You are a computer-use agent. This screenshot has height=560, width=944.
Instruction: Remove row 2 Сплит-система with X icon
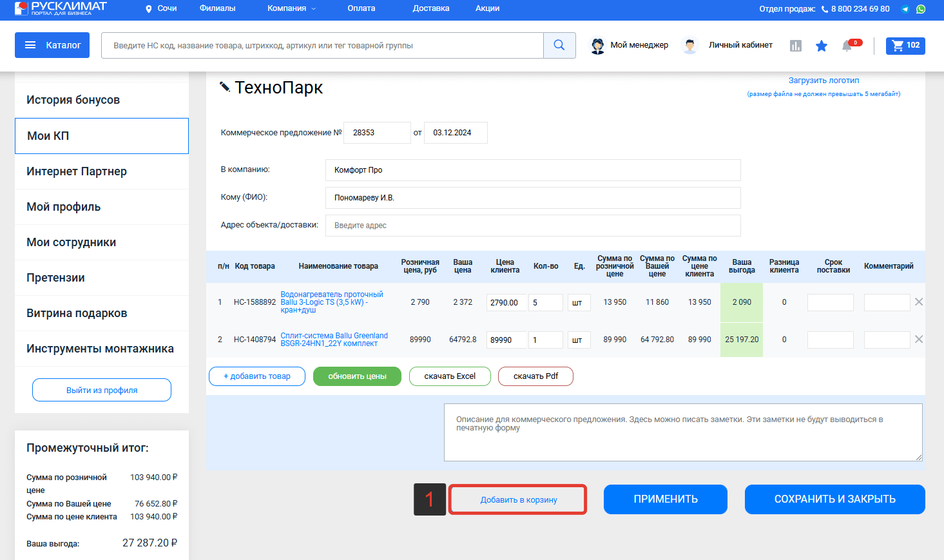pyautogui.click(x=919, y=339)
